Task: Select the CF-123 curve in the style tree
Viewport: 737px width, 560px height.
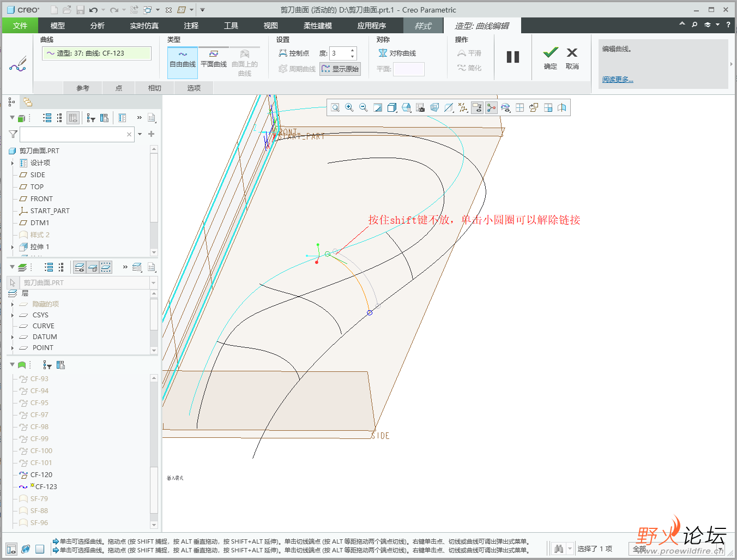Action: click(x=46, y=487)
